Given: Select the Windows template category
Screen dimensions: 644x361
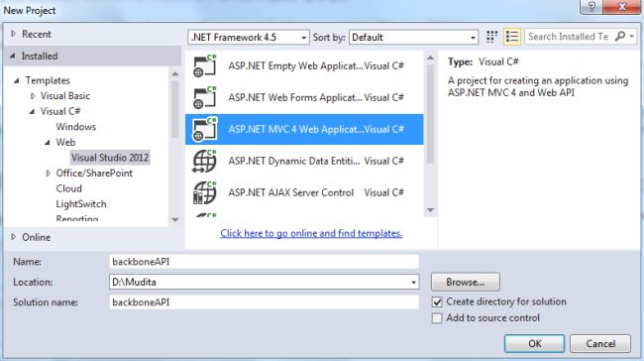Looking at the screenshot, I should point(76,127).
